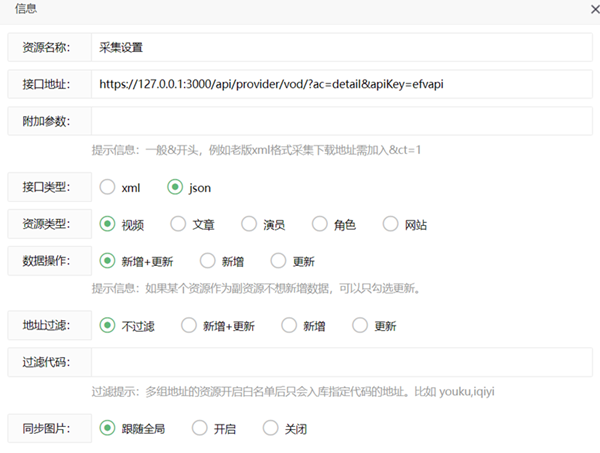Set 数据操作 to 更新 only
Viewport: 600px width, 453px height.
tap(279, 261)
